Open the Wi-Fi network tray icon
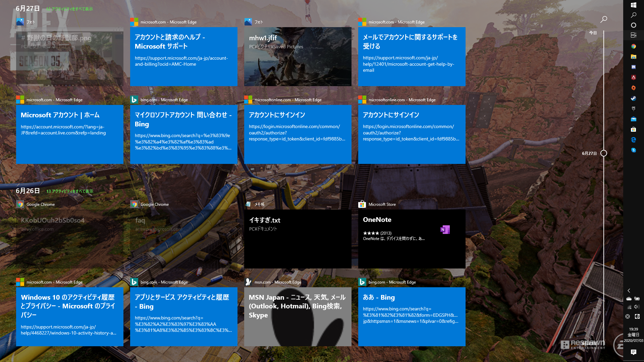This screenshot has width=644, height=362. [x=629, y=307]
